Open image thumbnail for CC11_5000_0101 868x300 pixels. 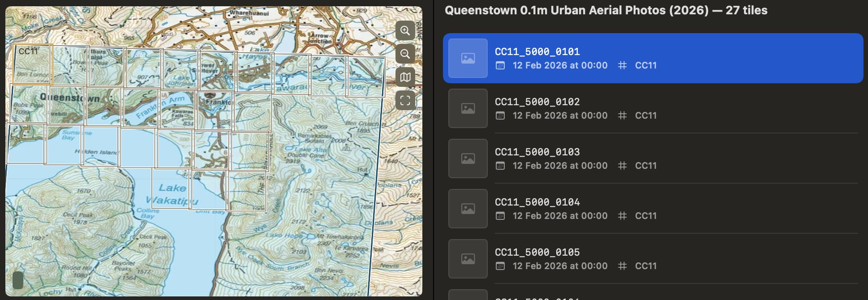coord(468,58)
